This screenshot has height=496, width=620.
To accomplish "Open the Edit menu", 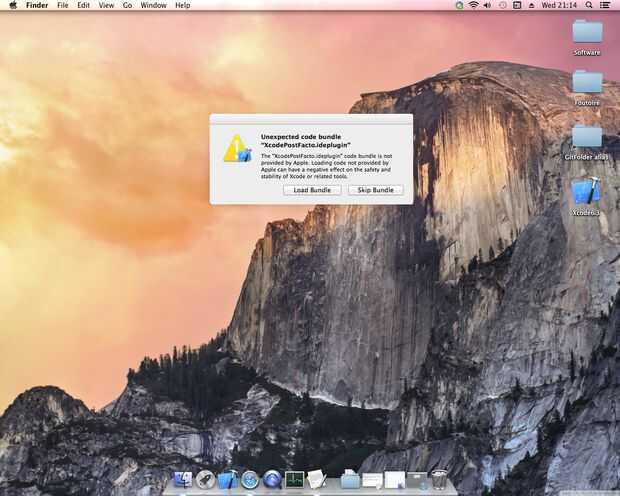I will click(83, 5).
